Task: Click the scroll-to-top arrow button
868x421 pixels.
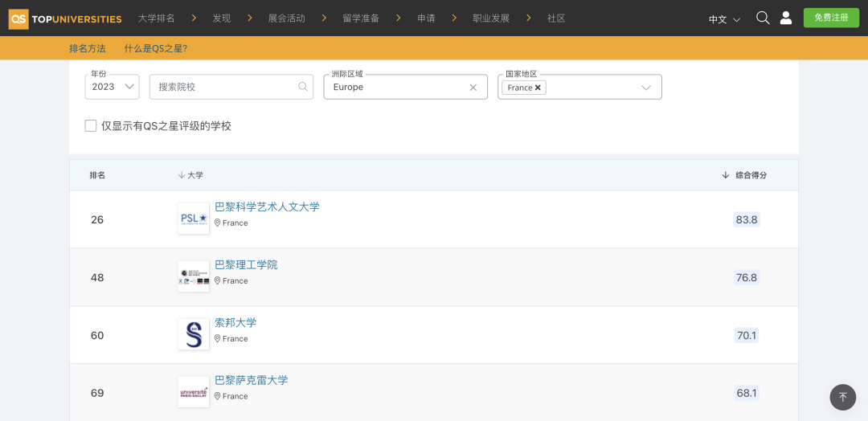Action: [x=842, y=397]
